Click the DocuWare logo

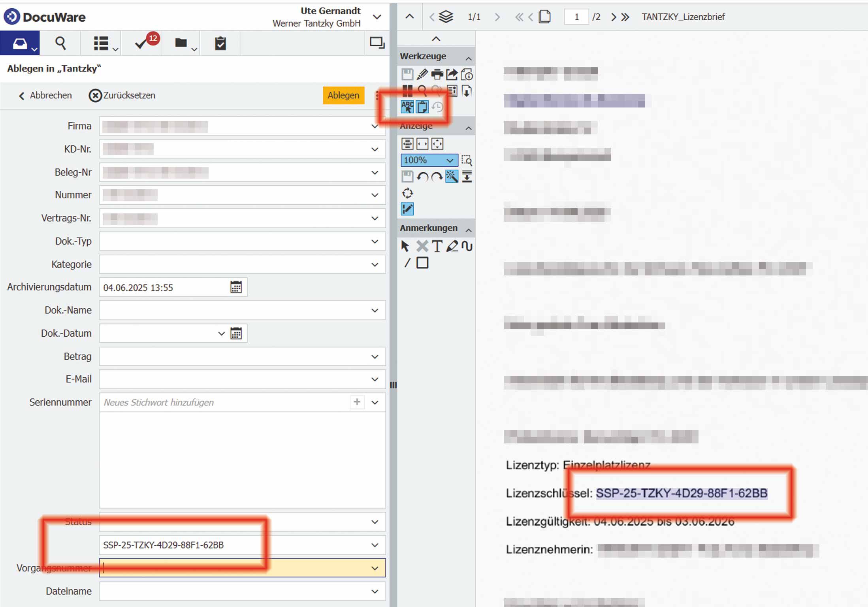[x=45, y=17]
